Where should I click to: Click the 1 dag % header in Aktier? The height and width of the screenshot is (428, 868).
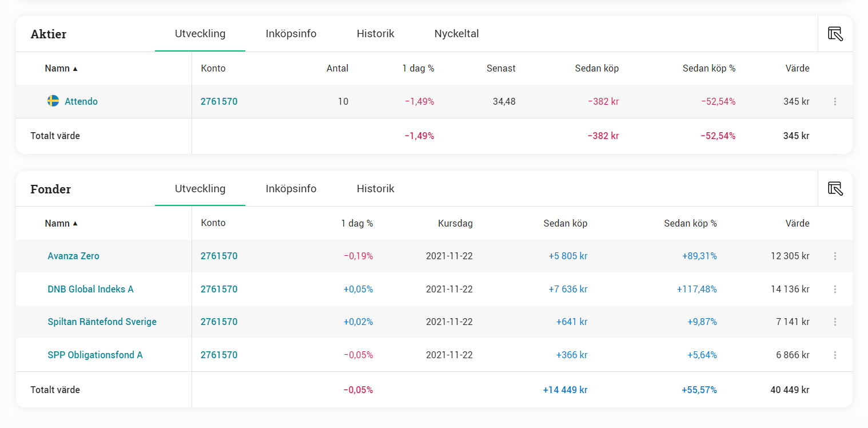[418, 69]
